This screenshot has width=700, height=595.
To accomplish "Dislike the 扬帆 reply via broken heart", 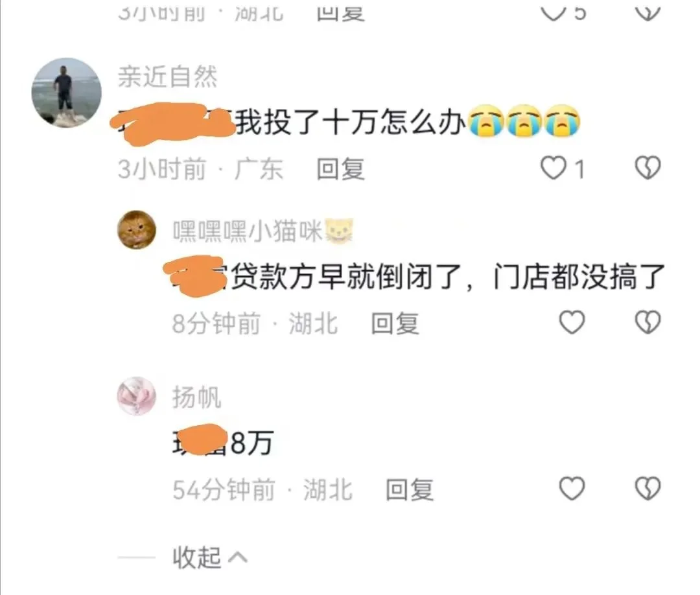I will 647,488.
